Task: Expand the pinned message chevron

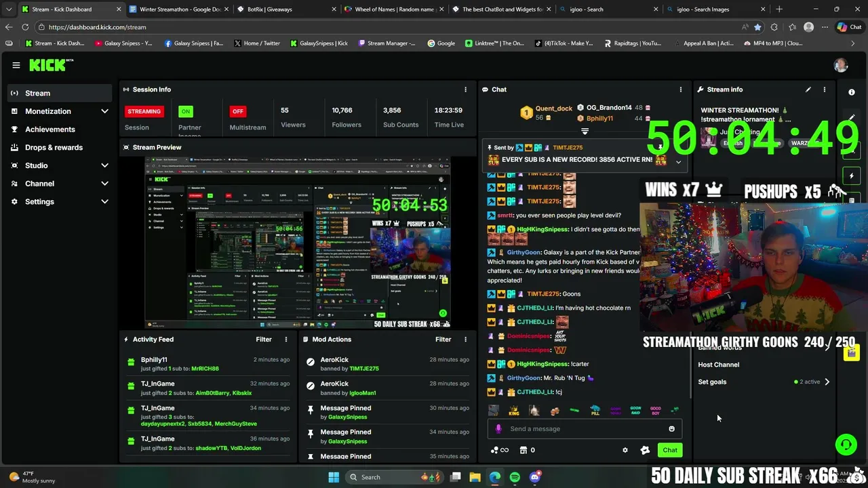Action: click(x=678, y=161)
